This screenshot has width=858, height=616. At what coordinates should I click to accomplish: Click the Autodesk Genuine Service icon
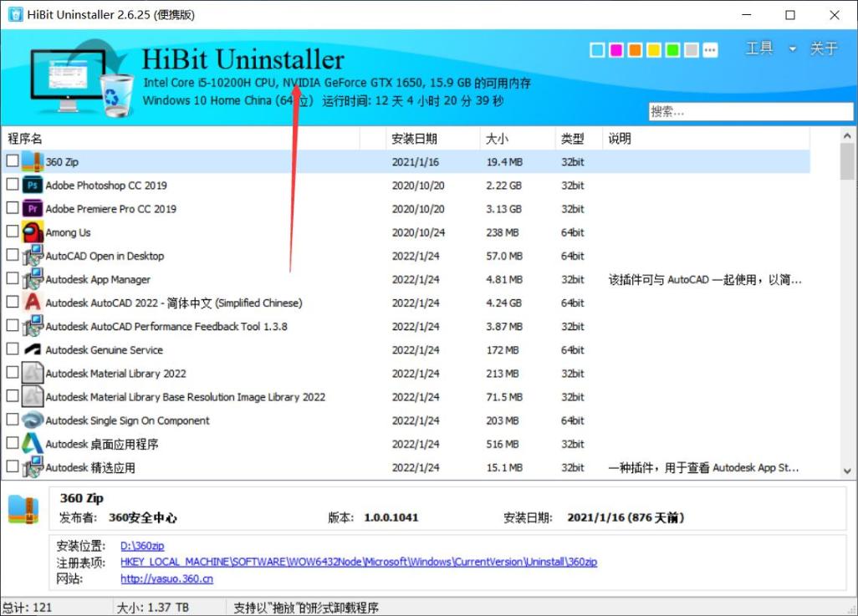(33, 349)
